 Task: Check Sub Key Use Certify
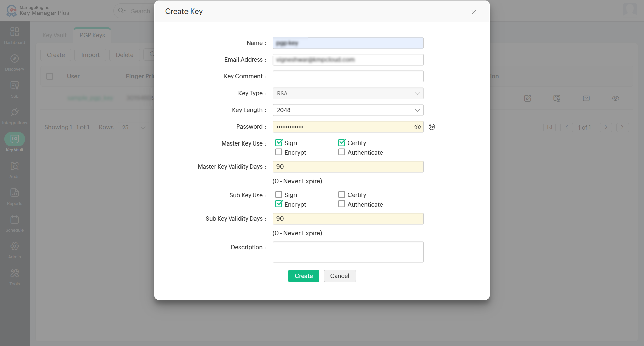click(342, 194)
